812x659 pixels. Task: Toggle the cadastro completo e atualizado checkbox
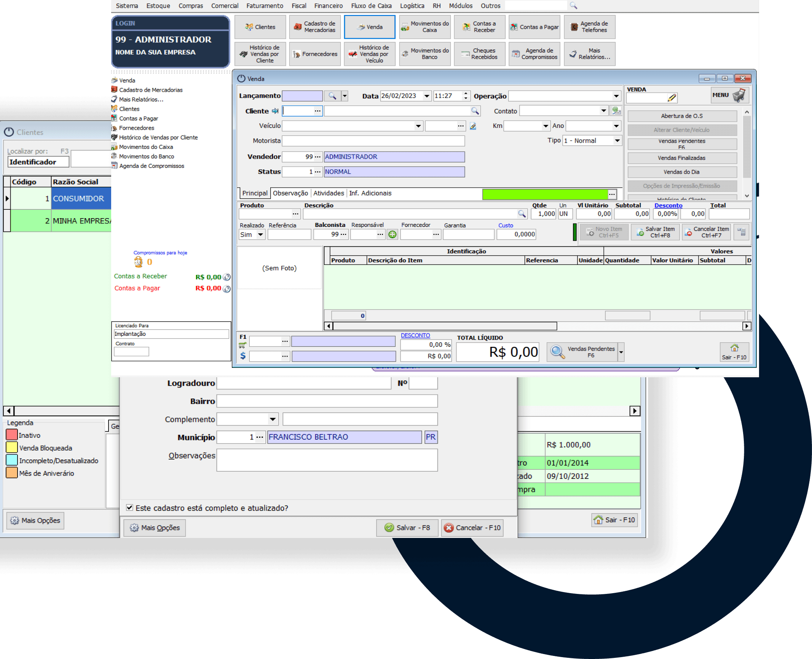[130, 507]
